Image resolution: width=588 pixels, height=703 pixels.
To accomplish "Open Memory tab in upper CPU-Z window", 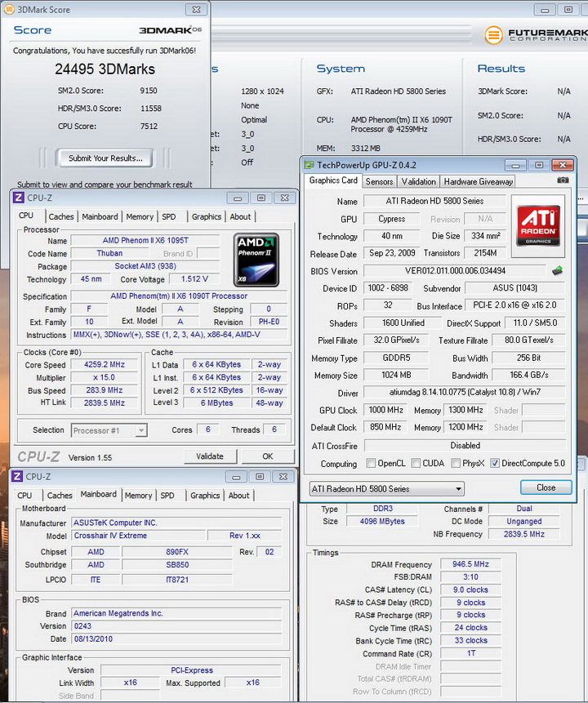I will pyautogui.click(x=140, y=216).
